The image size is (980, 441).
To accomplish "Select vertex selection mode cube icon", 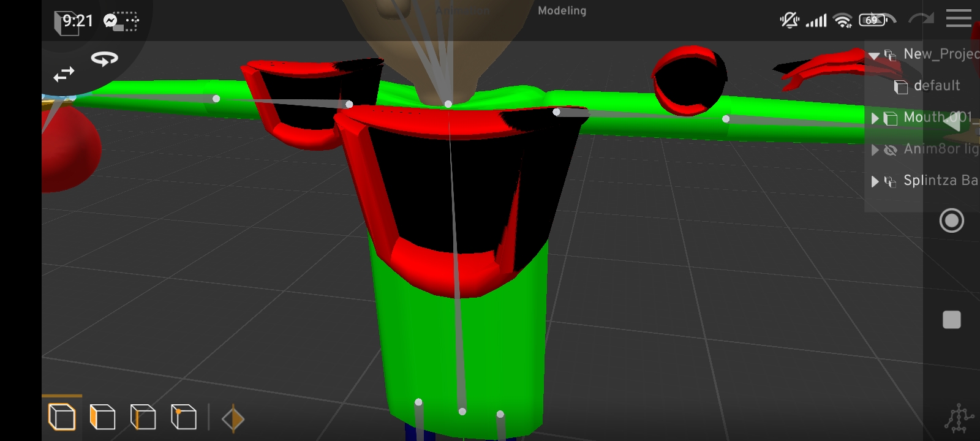I will 183,418.
